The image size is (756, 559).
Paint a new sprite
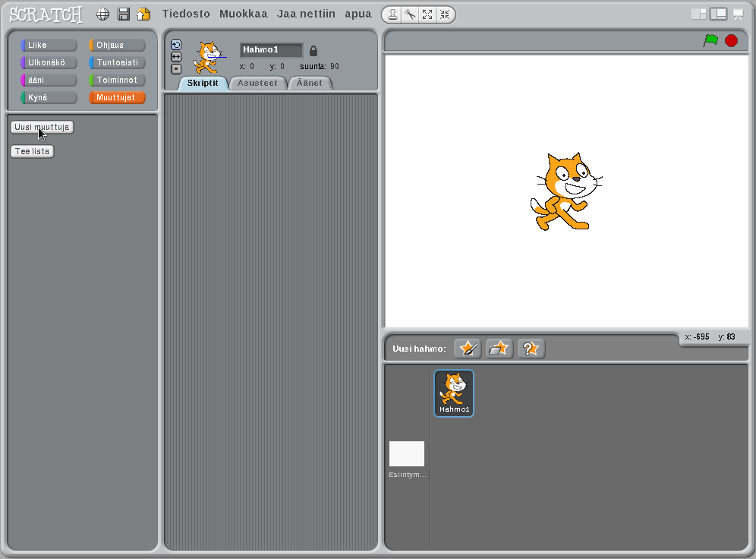coord(468,348)
